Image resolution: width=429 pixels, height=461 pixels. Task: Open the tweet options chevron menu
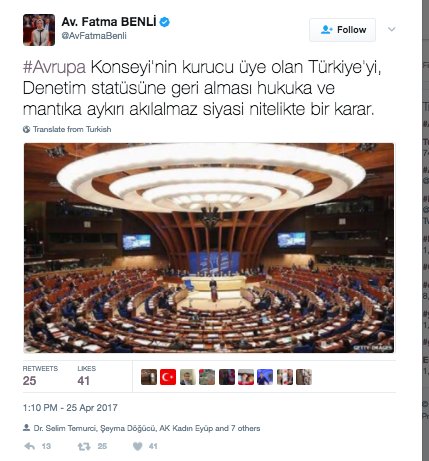coord(392,29)
